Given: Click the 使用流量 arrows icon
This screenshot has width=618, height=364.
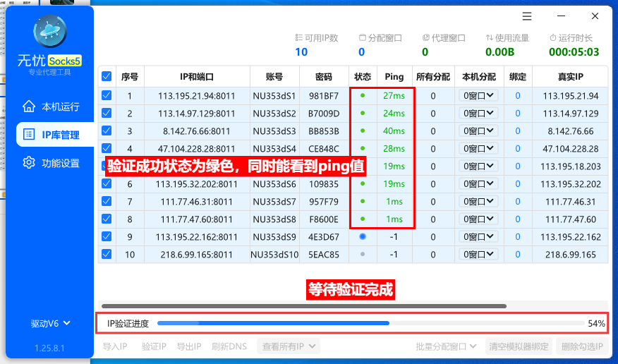Looking at the screenshot, I should 490,38.
